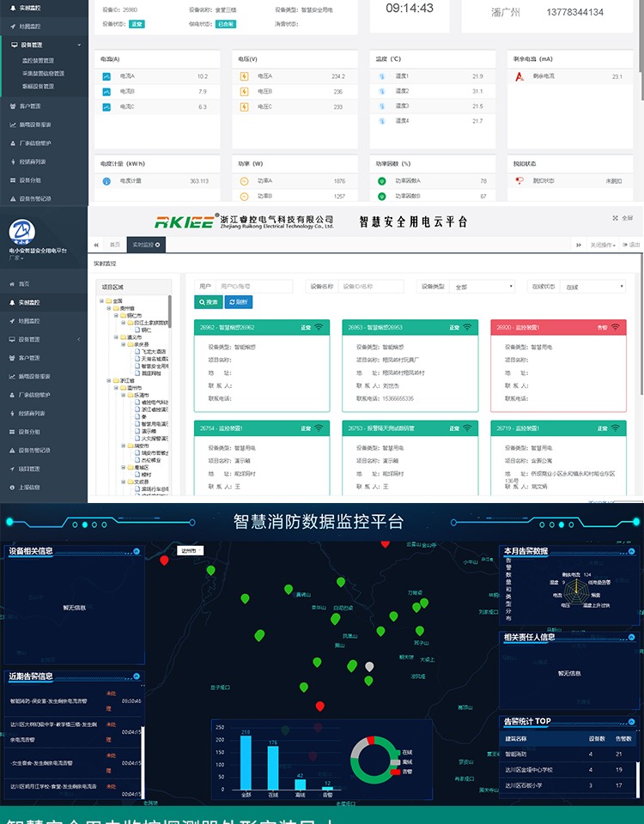Viewport: 644px width, 824px height.
Task: Click 功率因数A green round icon
Action: coord(382,181)
